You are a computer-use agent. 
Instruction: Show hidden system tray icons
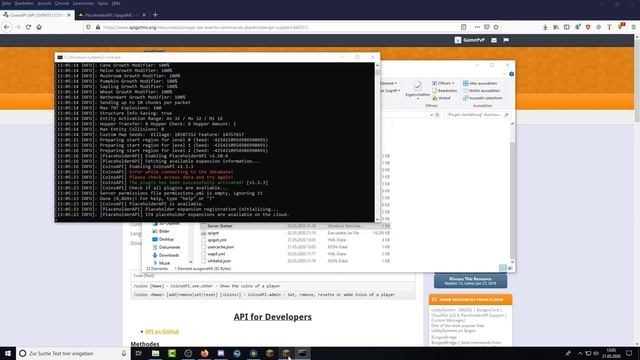click(580, 353)
